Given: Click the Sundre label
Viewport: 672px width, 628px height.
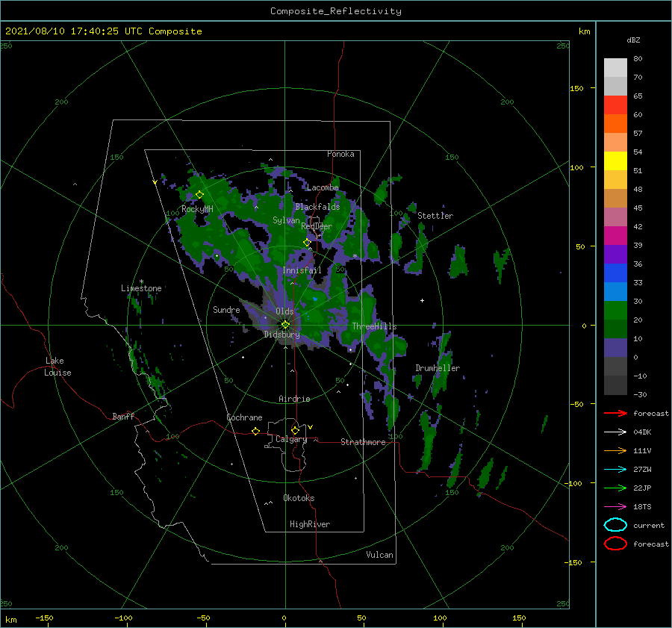Looking at the screenshot, I should pos(226,310).
